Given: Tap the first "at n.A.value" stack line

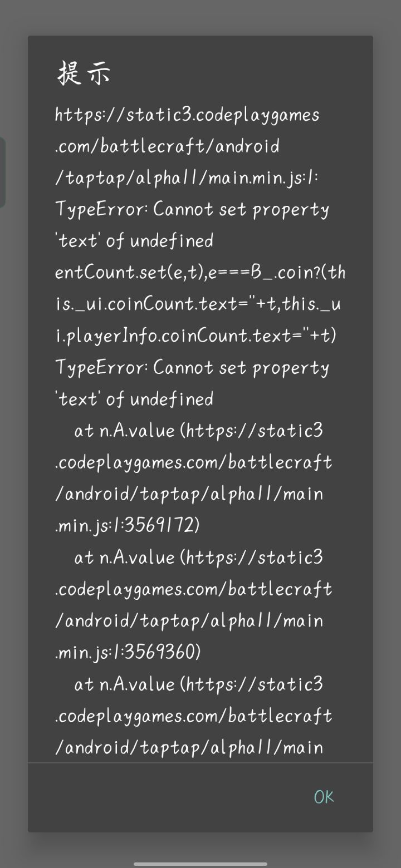Looking at the screenshot, I should (198, 431).
